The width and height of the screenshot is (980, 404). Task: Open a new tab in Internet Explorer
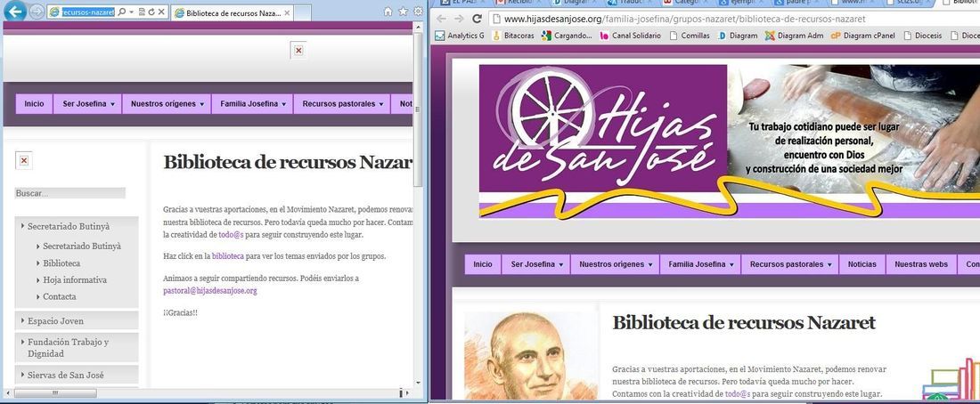pos(303,12)
